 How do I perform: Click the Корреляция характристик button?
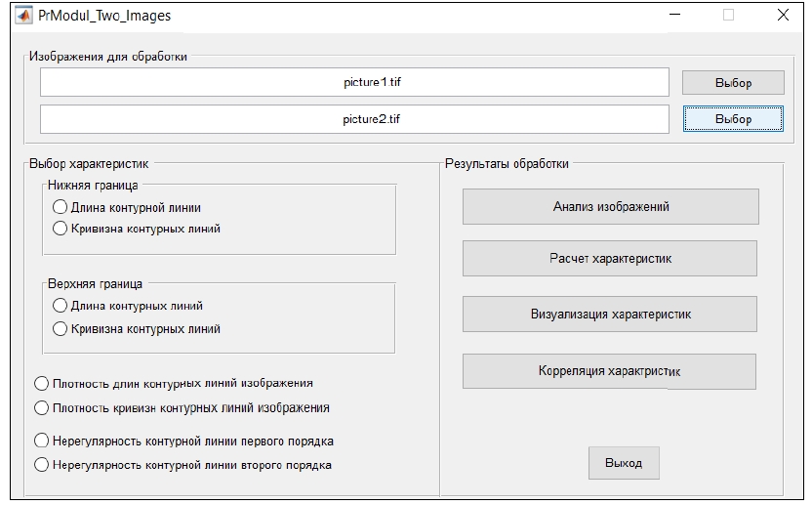tap(610, 371)
